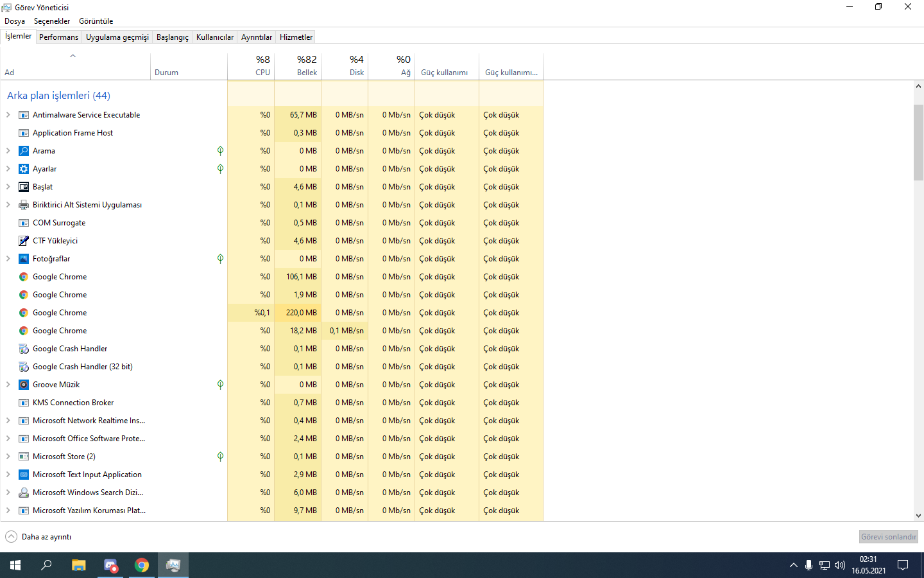This screenshot has width=924, height=578.
Task: Sort processes by Disk column
Action: [x=345, y=66]
